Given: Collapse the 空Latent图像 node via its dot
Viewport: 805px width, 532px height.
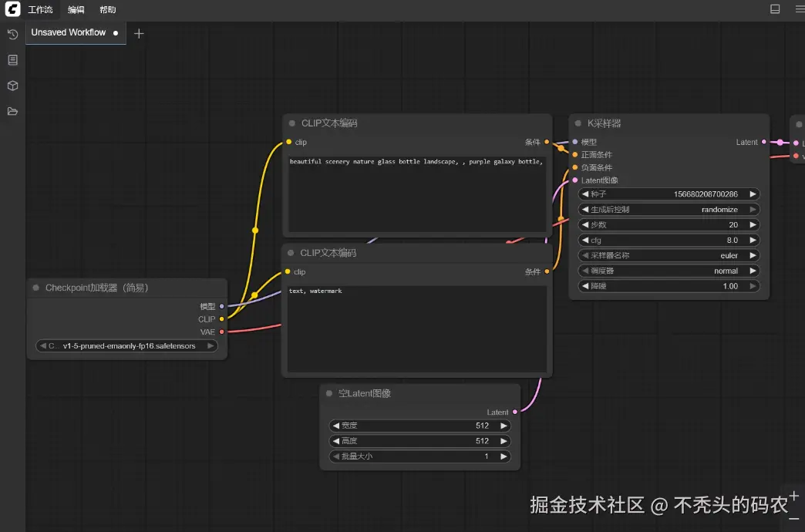Looking at the screenshot, I should [329, 393].
